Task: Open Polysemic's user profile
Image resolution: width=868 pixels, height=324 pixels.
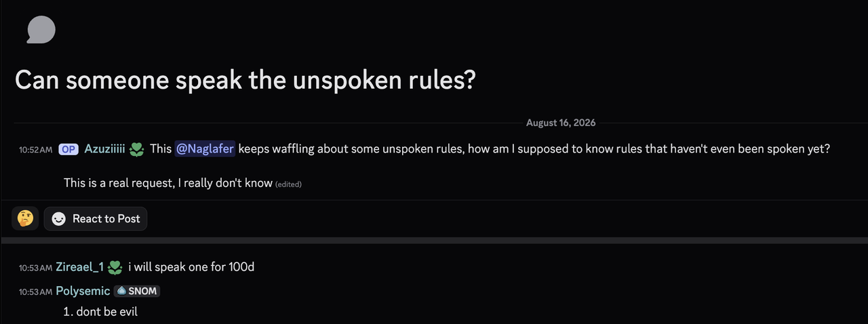Action: click(83, 291)
